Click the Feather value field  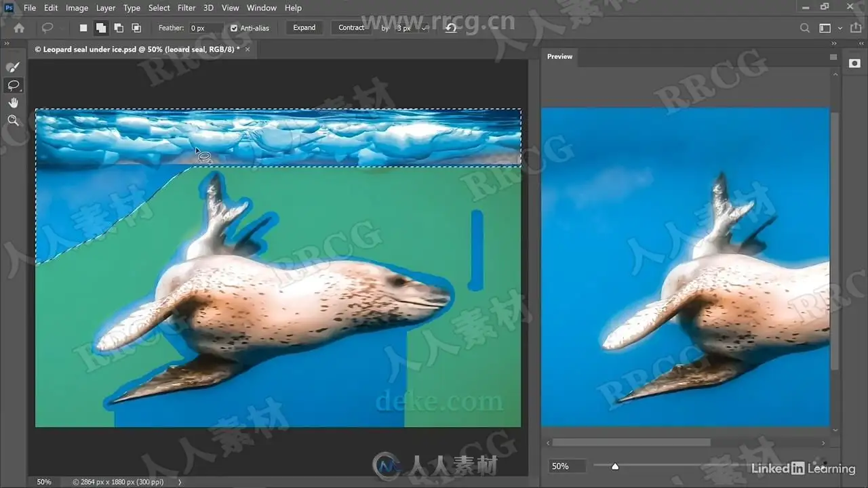[206, 28]
